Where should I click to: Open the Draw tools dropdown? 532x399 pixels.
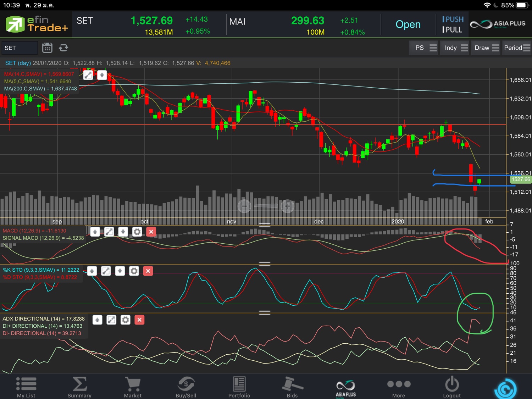487,48
